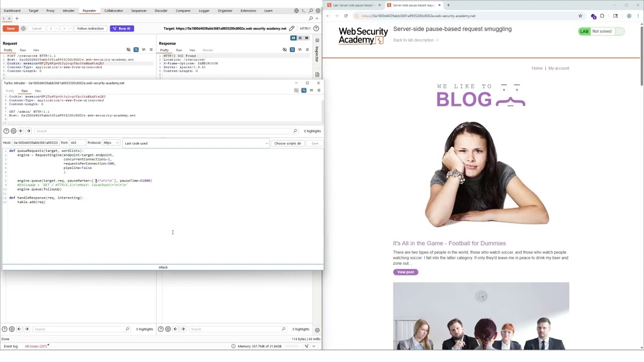Switch Turbo Intruder request to Hex tab

point(38,91)
